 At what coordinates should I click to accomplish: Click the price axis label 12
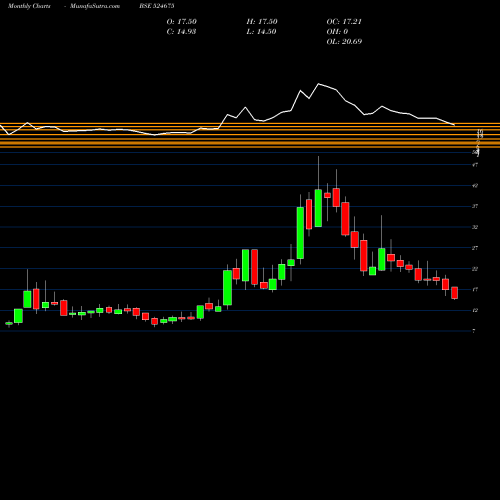pyautogui.click(x=475, y=310)
